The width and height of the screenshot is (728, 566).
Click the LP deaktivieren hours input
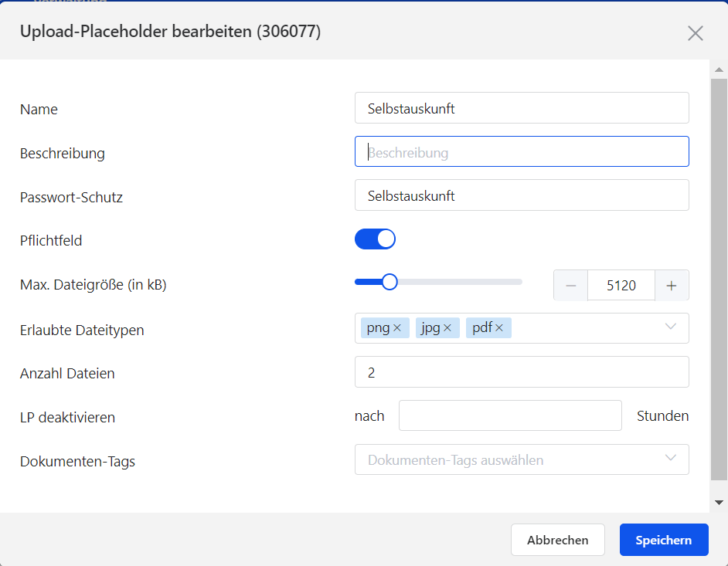tap(510, 415)
